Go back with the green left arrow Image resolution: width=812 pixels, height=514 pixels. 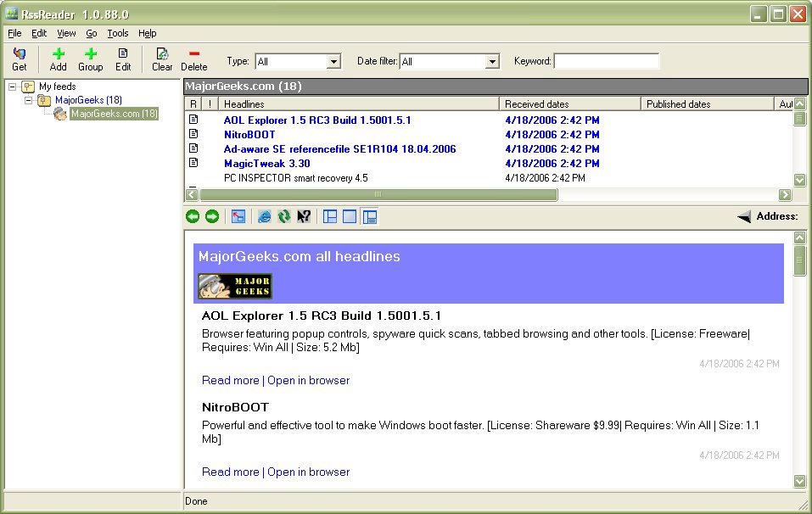pyautogui.click(x=193, y=217)
